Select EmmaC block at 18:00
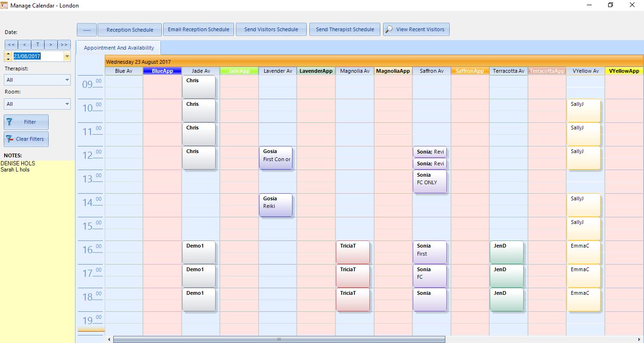 pyautogui.click(x=584, y=300)
